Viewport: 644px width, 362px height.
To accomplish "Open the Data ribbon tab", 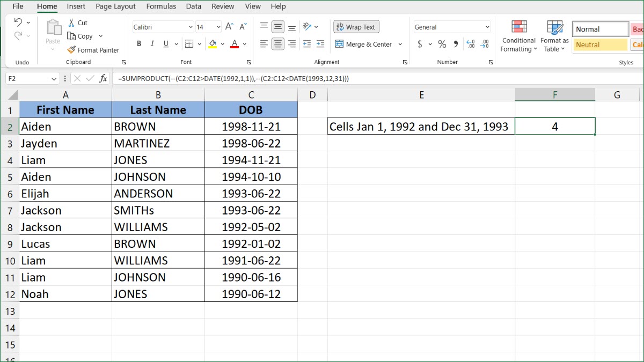I will [194, 6].
